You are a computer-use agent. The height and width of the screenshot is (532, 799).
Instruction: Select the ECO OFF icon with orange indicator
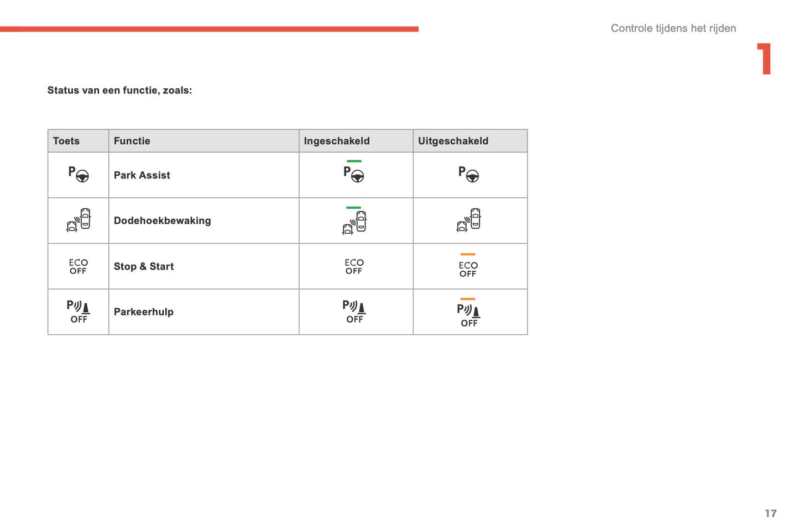(x=468, y=266)
